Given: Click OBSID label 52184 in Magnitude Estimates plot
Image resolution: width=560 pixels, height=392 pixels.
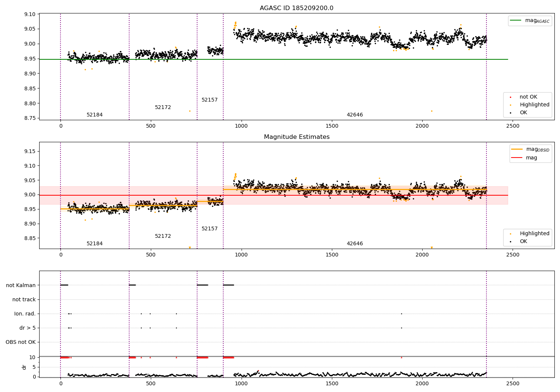Looking at the screenshot, I should [94, 244].
